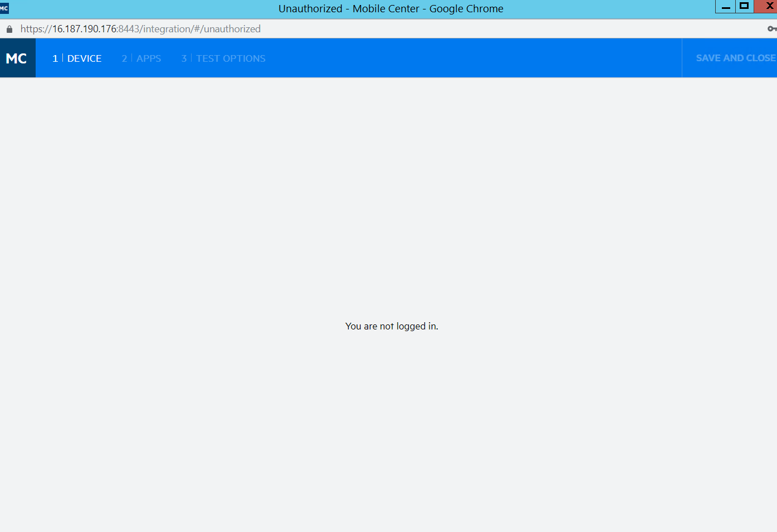The image size is (777, 532).
Task: Click the MC logo in the blue header
Action: [17, 58]
